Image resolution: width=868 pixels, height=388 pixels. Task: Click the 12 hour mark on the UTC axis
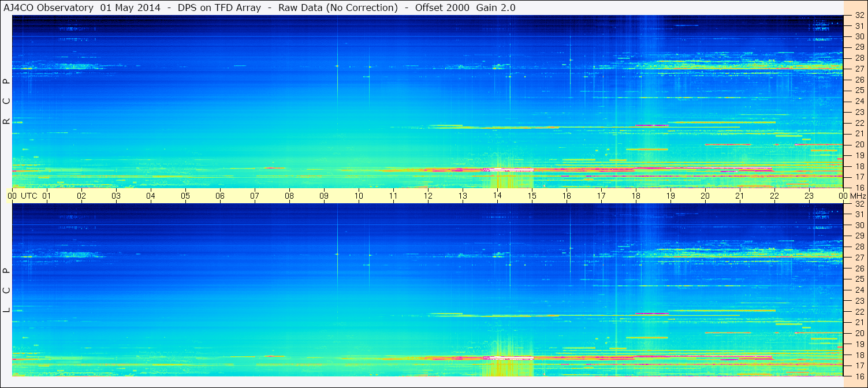click(x=428, y=196)
